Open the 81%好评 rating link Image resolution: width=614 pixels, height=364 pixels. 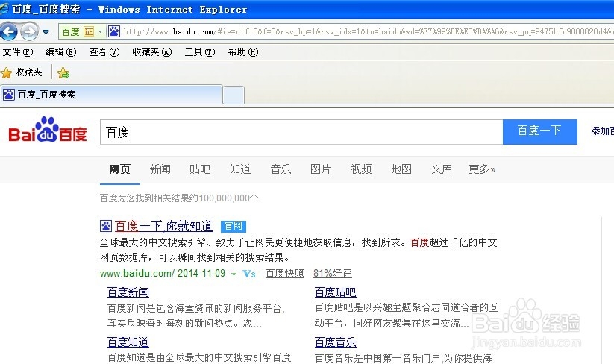tap(333, 273)
